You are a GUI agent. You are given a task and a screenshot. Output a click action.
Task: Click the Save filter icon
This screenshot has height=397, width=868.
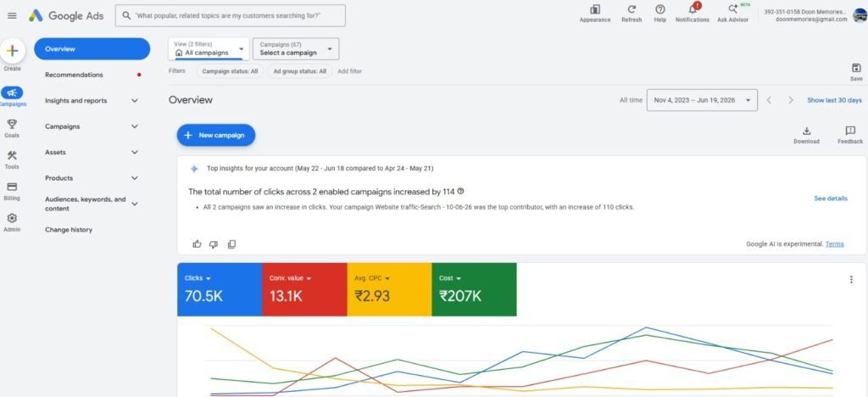coord(856,68)
